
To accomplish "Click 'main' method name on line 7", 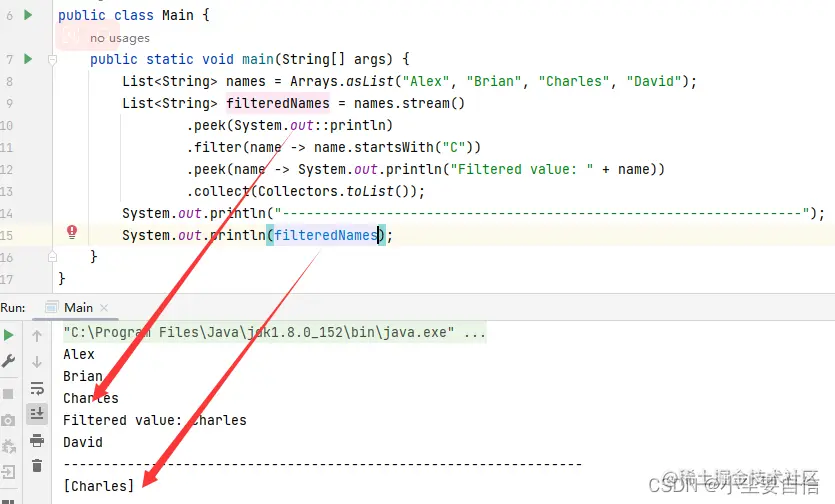I will (x=258, y=59).
